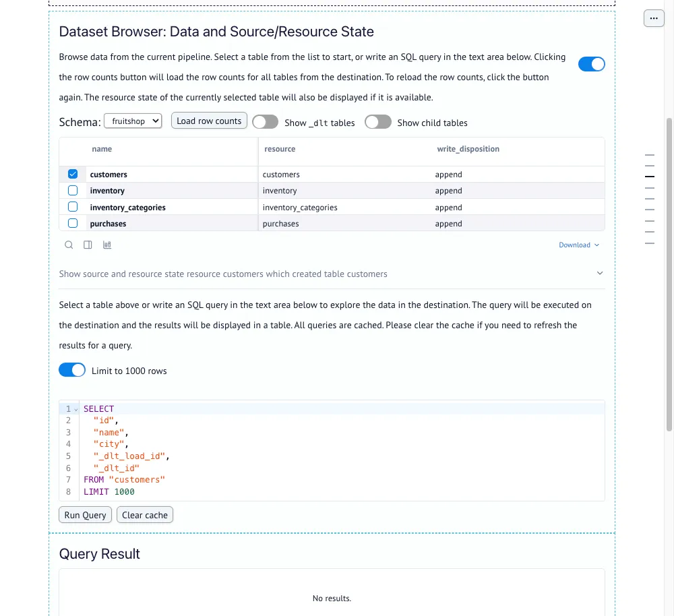
Task: Check the inventory table checkbox
Action: click(x=73, y=191)
